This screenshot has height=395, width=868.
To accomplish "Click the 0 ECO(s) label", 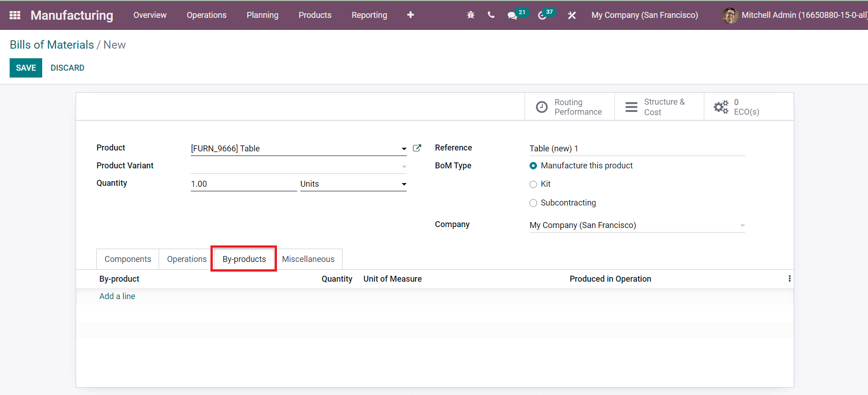I will (x=746, y=107).
